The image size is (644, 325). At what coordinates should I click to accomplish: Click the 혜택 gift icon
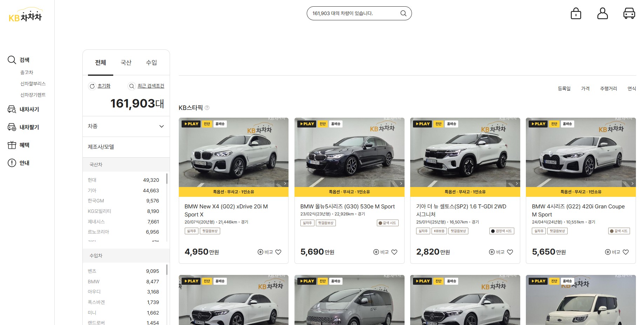12,145
